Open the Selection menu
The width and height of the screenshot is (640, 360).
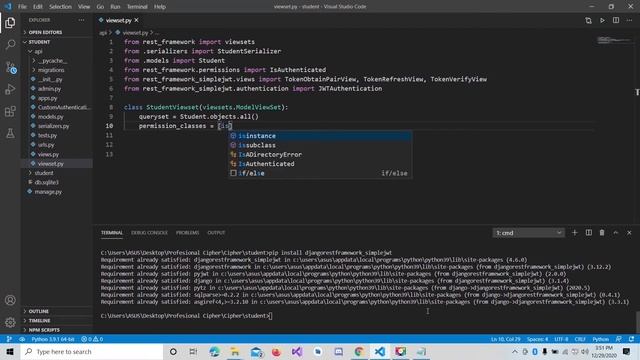pyautogui.click(x=60, y=7)
